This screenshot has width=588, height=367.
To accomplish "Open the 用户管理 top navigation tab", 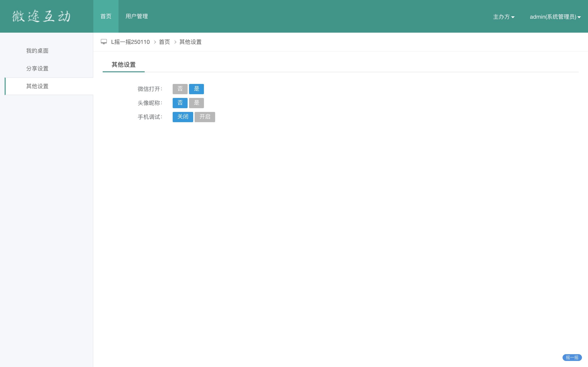I will tap(137, 16).
